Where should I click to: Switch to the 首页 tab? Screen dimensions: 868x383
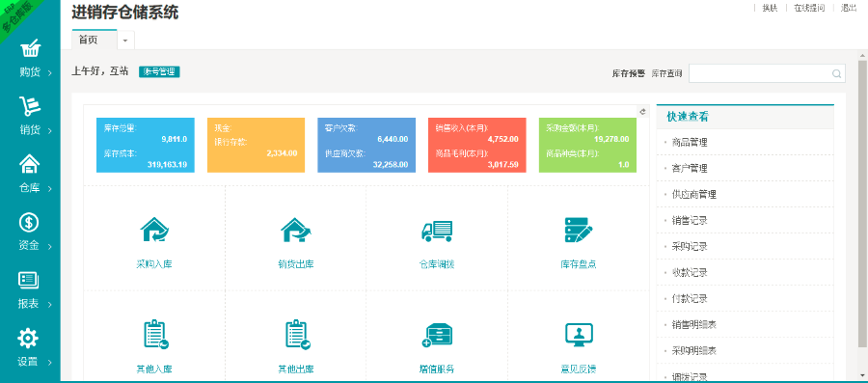point(95,40)
